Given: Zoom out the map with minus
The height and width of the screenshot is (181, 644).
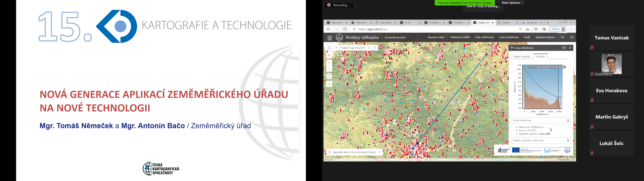Looking at the screenshot, I should (x=329, y=69).
